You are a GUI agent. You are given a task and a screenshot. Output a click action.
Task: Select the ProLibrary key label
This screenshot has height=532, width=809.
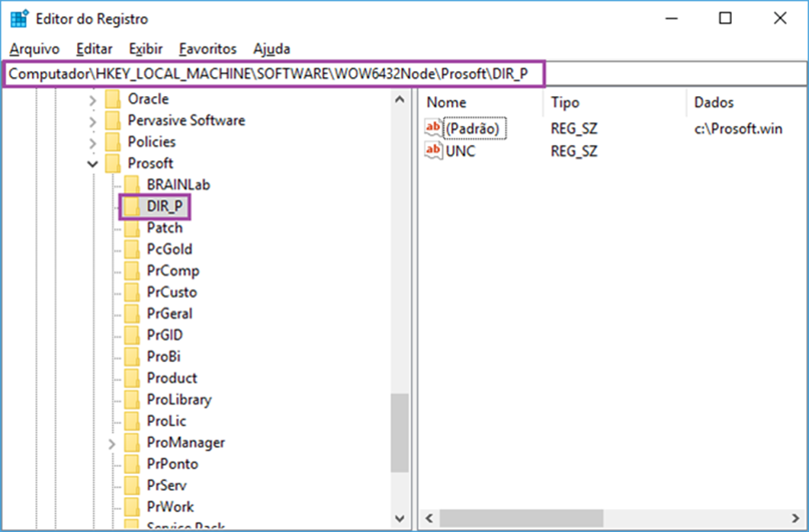click(179, 399)
